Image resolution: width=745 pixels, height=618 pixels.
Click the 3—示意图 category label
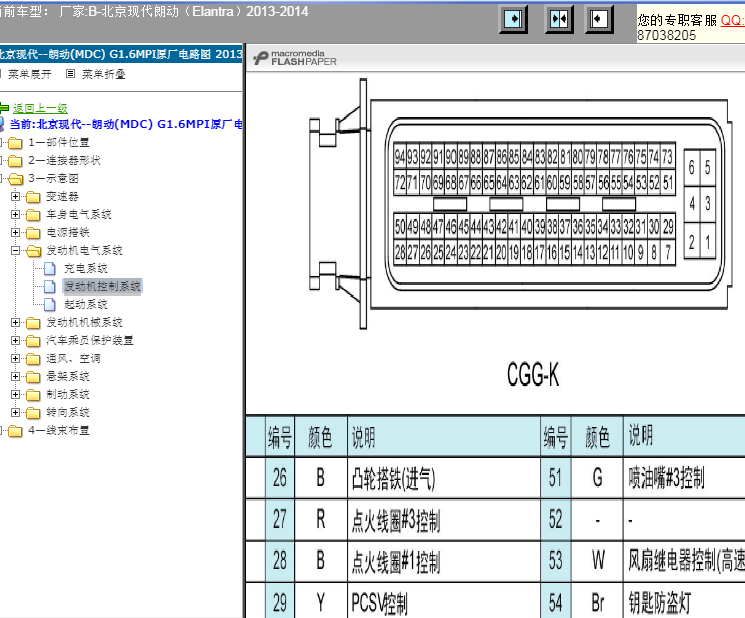(x=53, y=179)
